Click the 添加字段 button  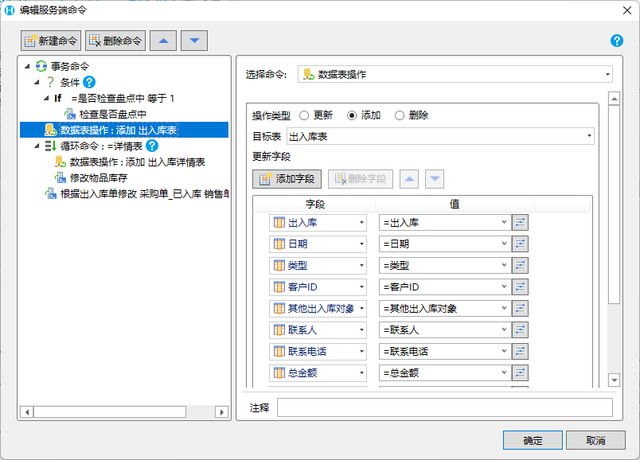click(287, 179)
